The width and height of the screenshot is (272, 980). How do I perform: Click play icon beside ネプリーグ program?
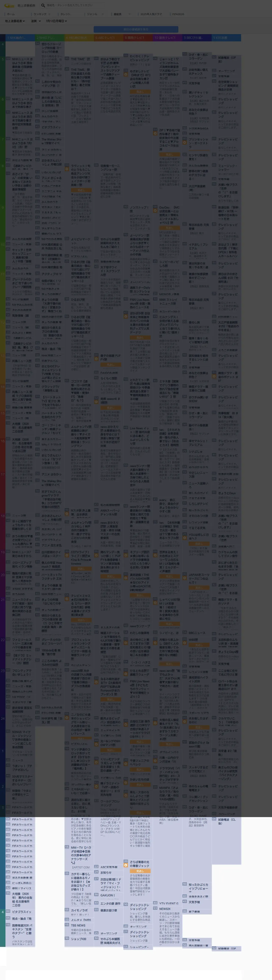(126, 555)
